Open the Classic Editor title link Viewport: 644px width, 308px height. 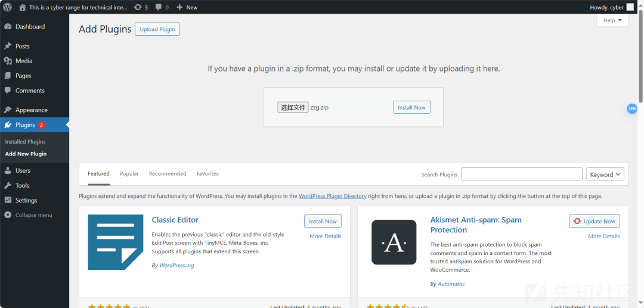(175, 220)
